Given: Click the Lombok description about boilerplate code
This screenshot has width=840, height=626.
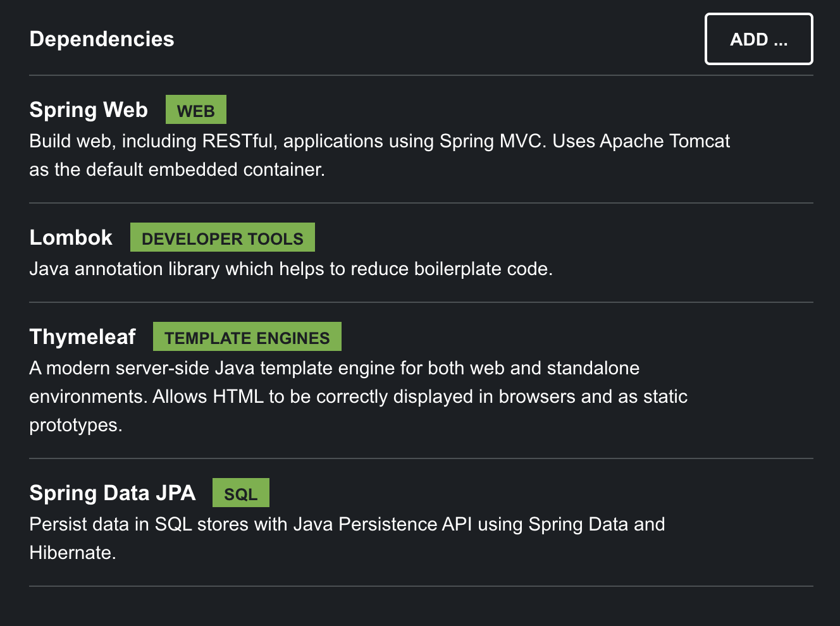Looking at the screenshot, I should click(291, 269).
